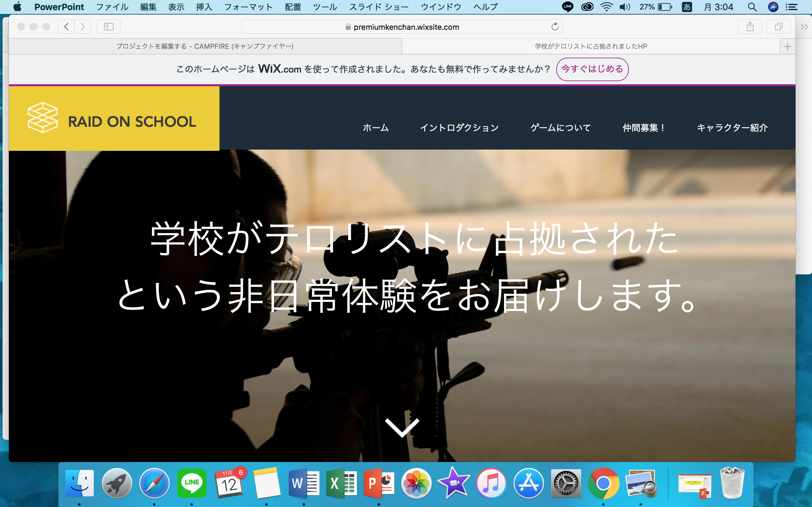Screen dimensions: 812x507
Task: Toggle the Safari sidebar button
Action: point(108,27)
